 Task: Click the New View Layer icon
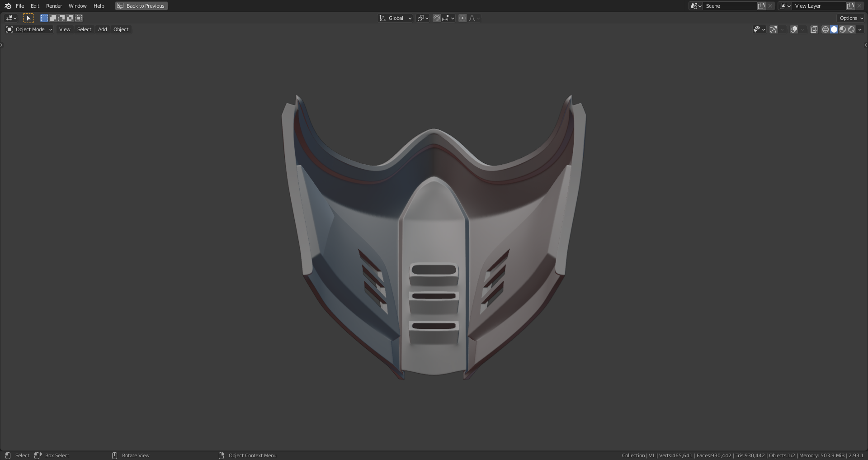coord(850,6)
